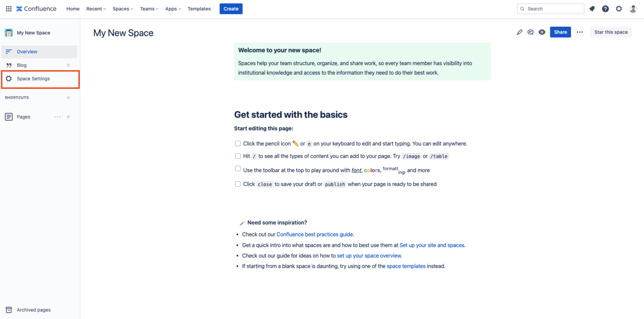Screen dimensions: 644x319
Task: Open the Spaces dropdown
Action: pyautogui.click(x=122, y=8)
